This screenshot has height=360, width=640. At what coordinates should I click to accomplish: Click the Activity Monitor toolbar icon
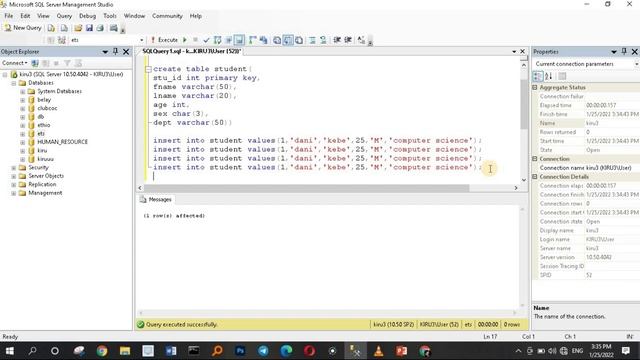[x=113, y=28]
